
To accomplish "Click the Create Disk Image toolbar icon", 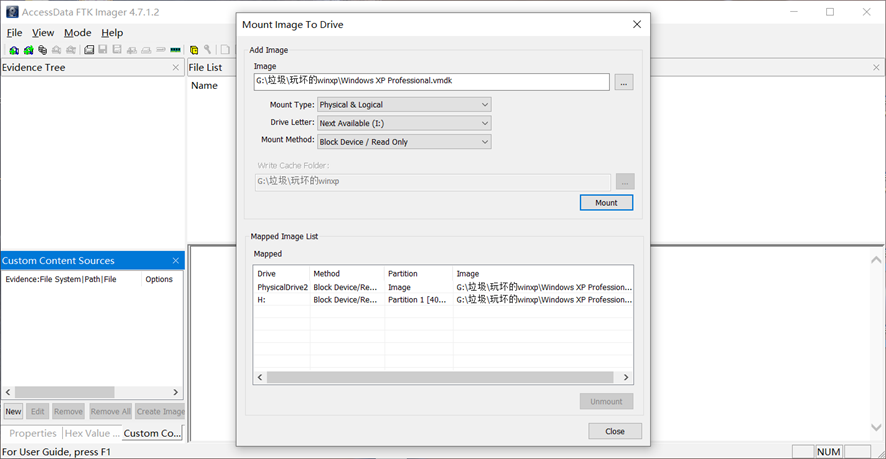I will [x=89, y=50].
